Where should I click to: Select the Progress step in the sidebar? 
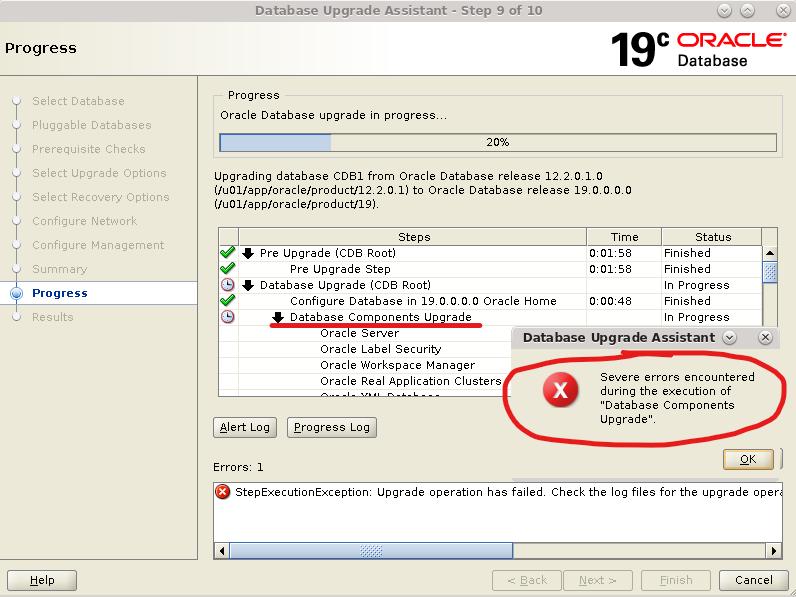click(x=59, y=293)
